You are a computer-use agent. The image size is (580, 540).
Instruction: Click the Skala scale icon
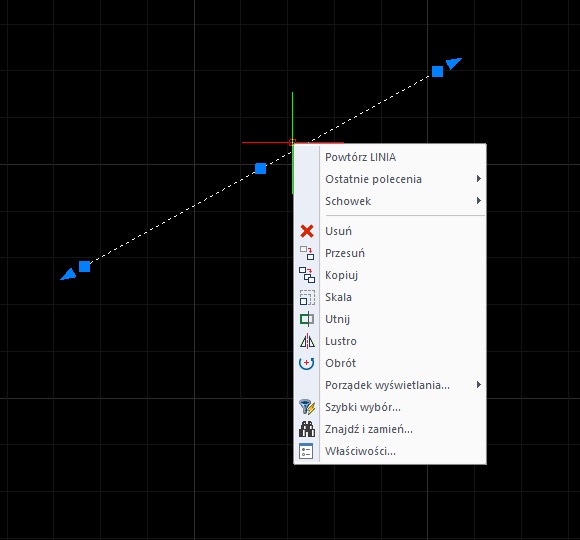307,297
